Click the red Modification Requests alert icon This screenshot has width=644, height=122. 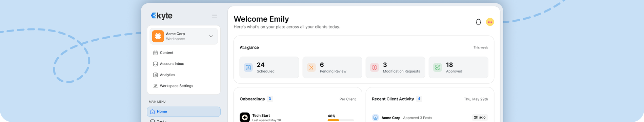click(x=375, y=67)
